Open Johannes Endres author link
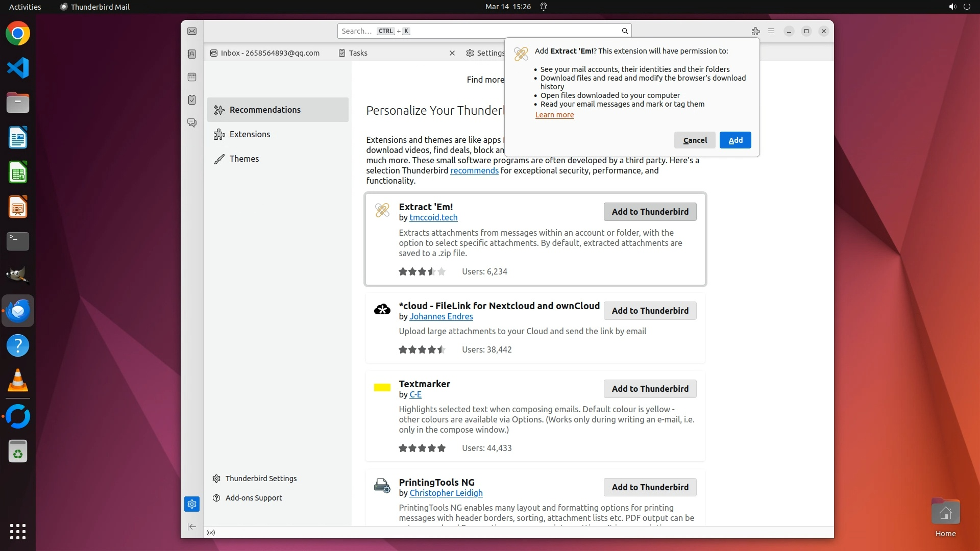The width and height of the screenshot is (980, 551). 441,316
